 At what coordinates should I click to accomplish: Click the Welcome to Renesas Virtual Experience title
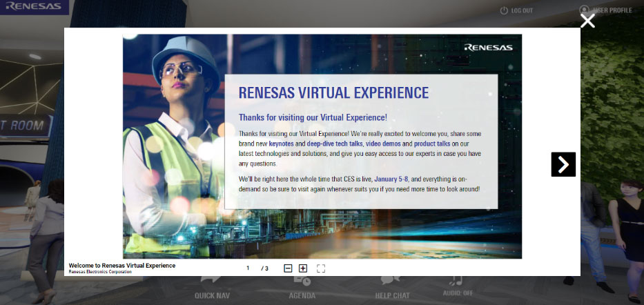tap(122, 266)
